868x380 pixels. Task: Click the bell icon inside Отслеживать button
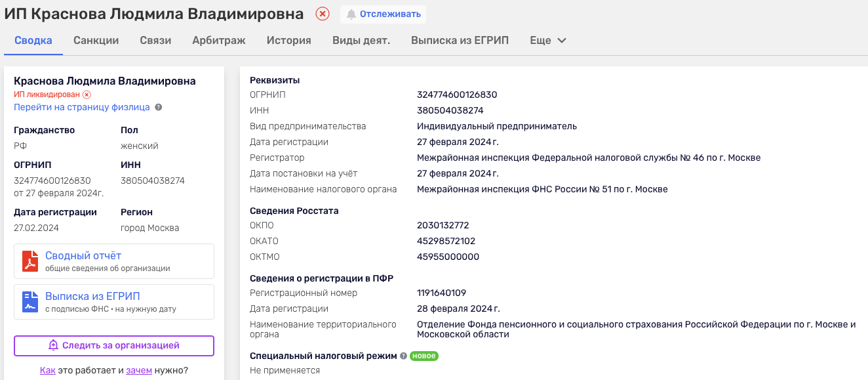click(x=353, y=14)
